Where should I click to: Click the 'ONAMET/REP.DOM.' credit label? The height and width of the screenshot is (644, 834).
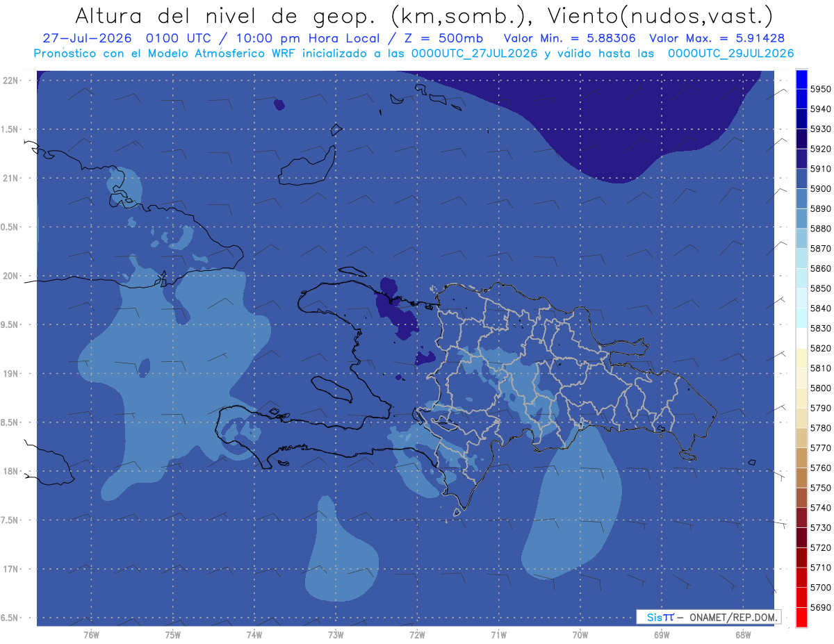click(733, 617)
